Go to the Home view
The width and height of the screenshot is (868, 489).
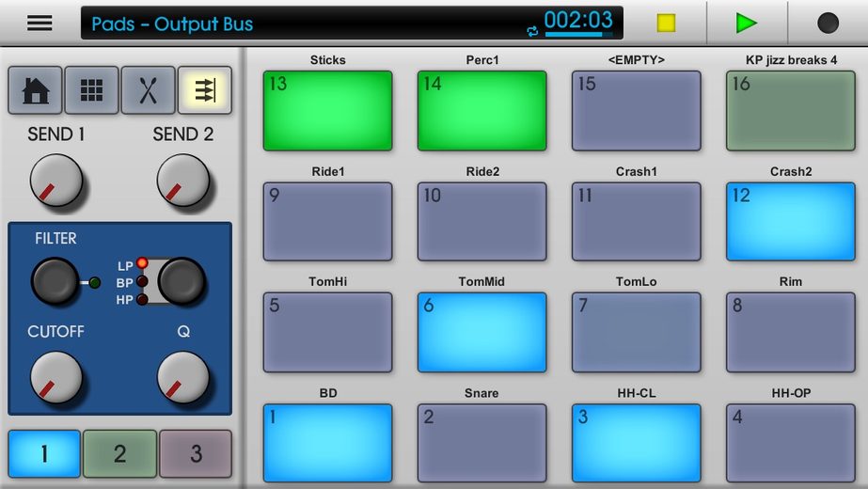point(36,90)
